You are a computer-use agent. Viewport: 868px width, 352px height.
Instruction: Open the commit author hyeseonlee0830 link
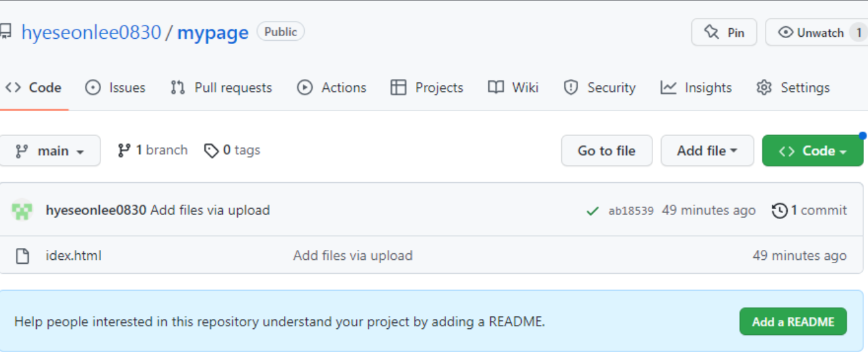pyautogui.click(x=96, y=211)
